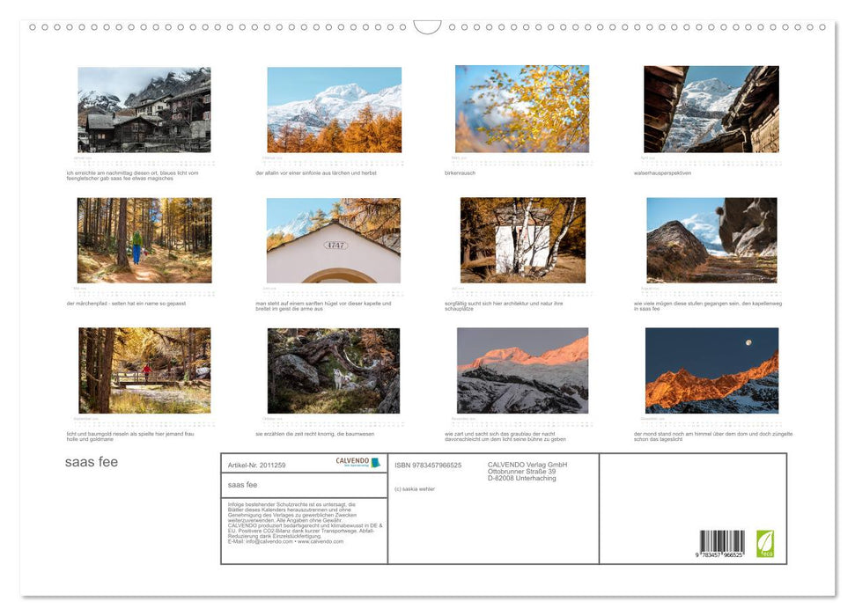Screen dimensions: 855x616
Task: Click the Artikel-Nr. 2011259 text
Action: (257, 465)
